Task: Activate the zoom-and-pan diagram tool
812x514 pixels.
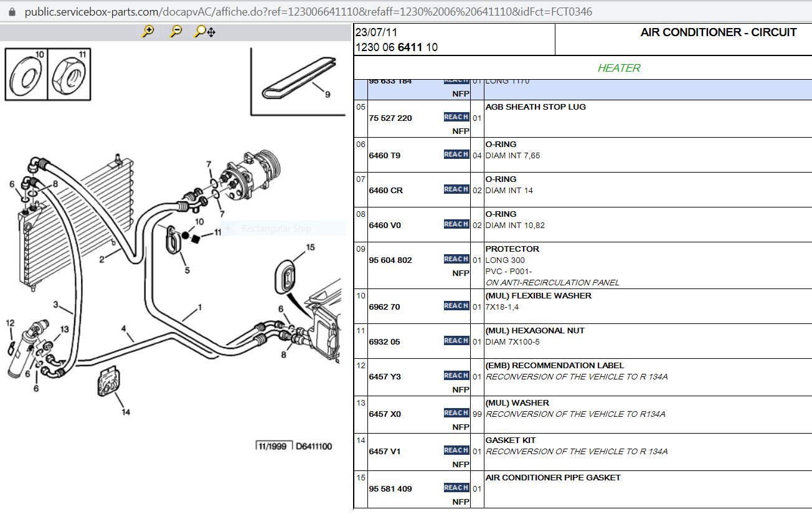Action: click(205, 31)
